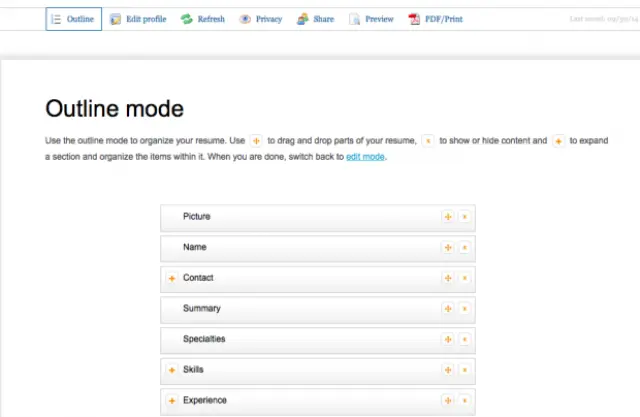The height and width of the screenshot is (417, 640).
Task: Click the Edit profile toolbar icon
Action: (116, 19)
